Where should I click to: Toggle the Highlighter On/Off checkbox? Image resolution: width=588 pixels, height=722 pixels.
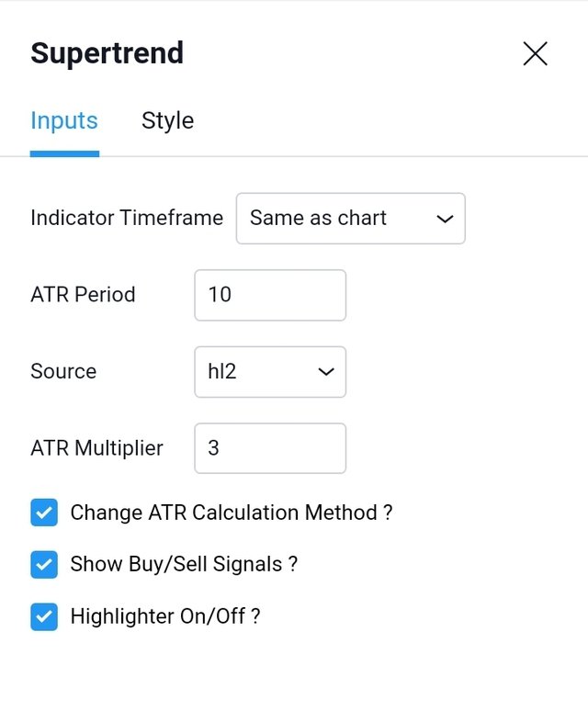pos(44,616)
